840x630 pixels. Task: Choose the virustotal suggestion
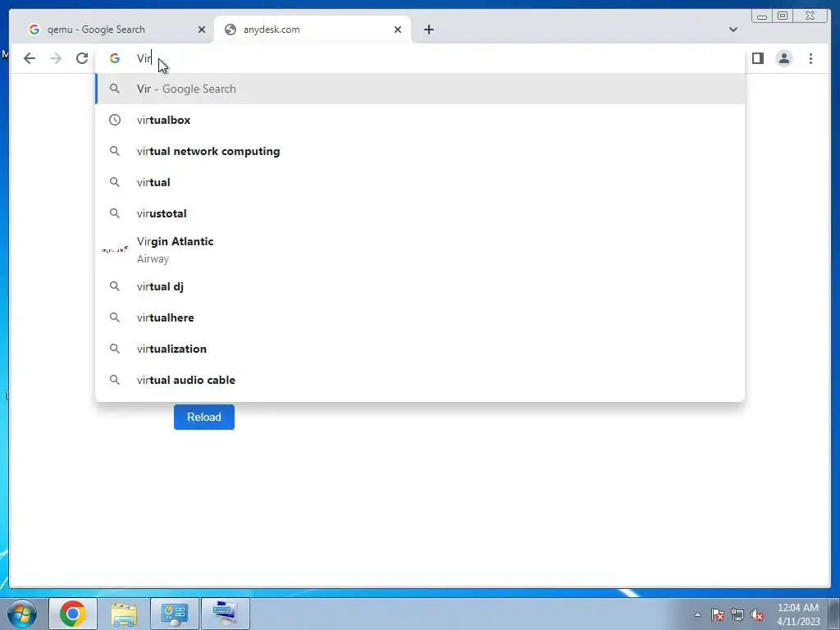pyautogui.click(x=421, y=213)
